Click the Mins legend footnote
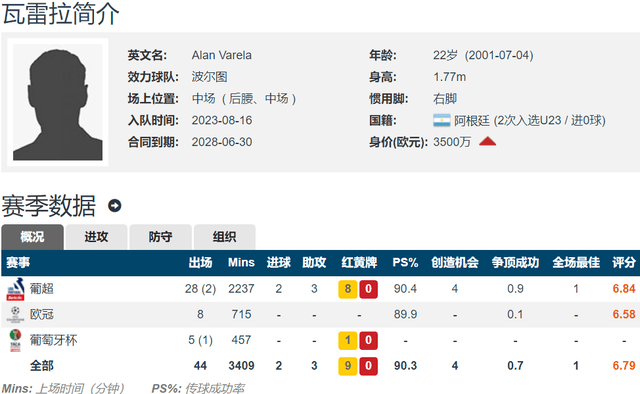The image size is (640, 394). point(63,388)
